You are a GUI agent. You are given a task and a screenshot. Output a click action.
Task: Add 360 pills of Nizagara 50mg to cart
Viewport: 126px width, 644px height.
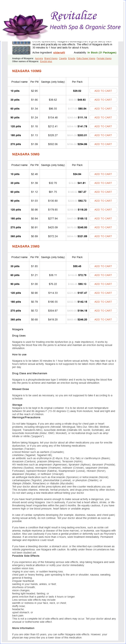(103, 236)
